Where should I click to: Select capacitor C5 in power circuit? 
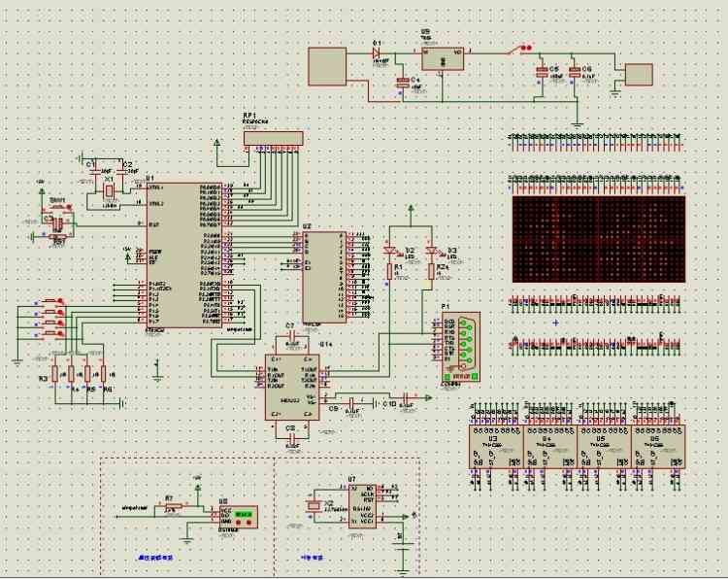coord(542,72)
